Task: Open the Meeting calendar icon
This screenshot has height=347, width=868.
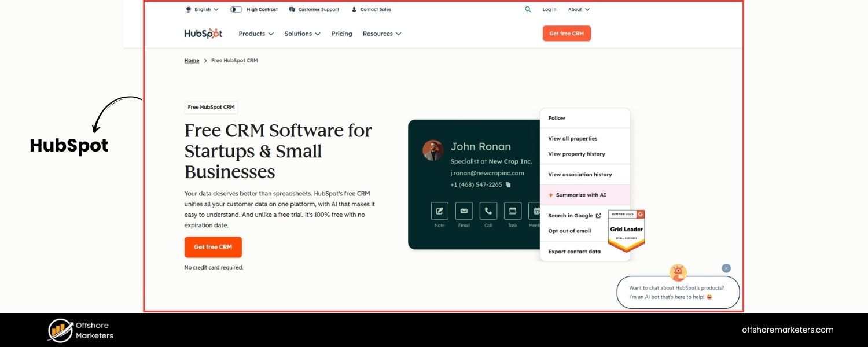Action: tap(536, 211)
